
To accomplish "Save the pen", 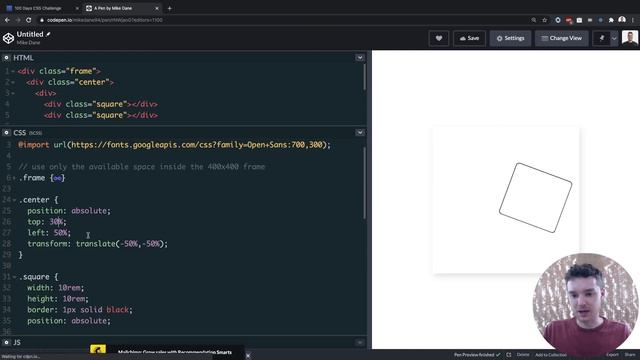I will point(469,38).
